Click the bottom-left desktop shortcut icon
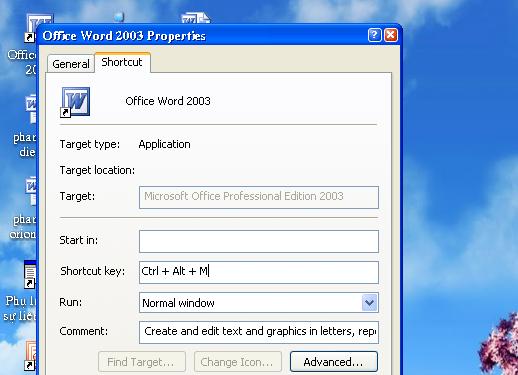Viewport: 518px width, 375px height. click(30, 356)
